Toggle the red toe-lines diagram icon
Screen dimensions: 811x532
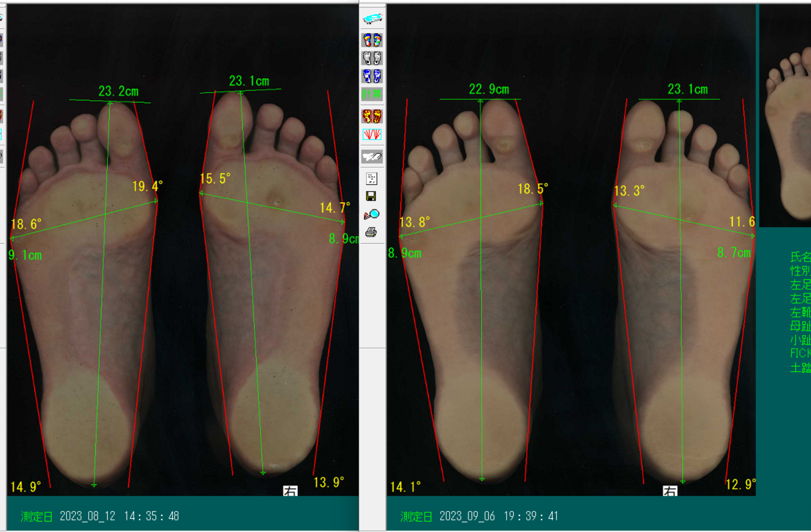372,135
